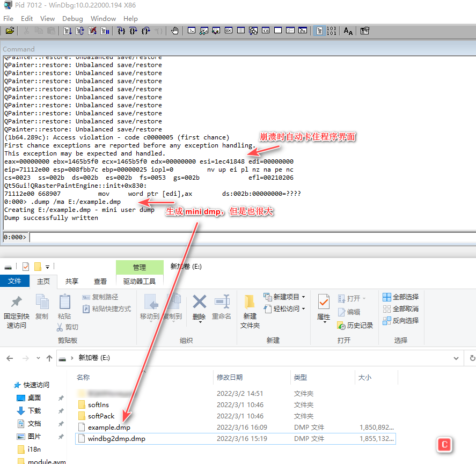Select the 驱动器工具 ribbon tab
This screenshot has width=476, height=464.
point(140,281)
